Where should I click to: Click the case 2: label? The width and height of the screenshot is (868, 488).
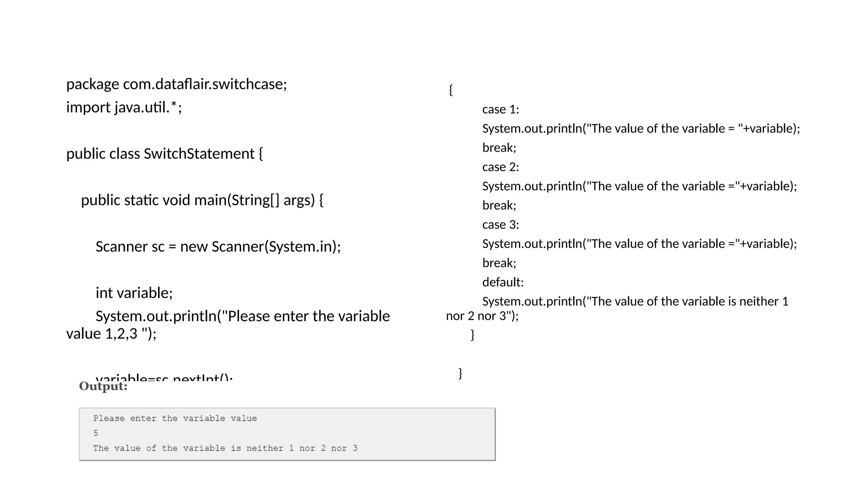click(x=500, y=167)
